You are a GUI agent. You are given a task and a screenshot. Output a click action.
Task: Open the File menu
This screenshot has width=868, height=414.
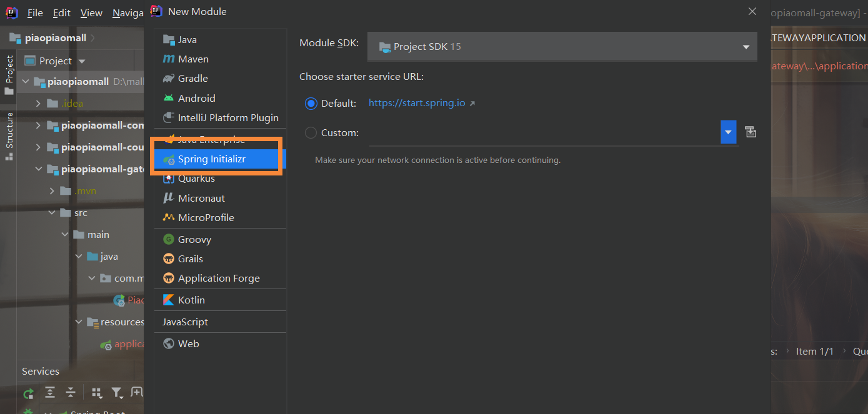point(35,12)
